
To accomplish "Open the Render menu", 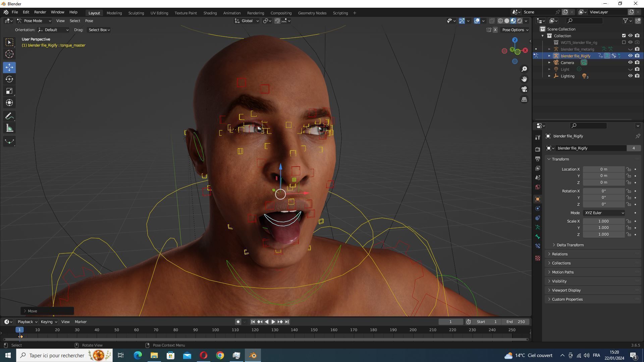I will tap(40, 12).
